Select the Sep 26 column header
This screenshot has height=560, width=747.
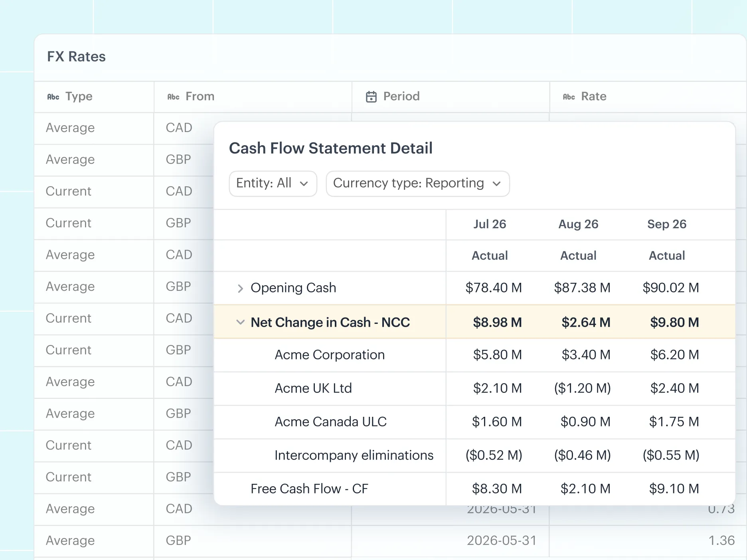coord(667,224)
